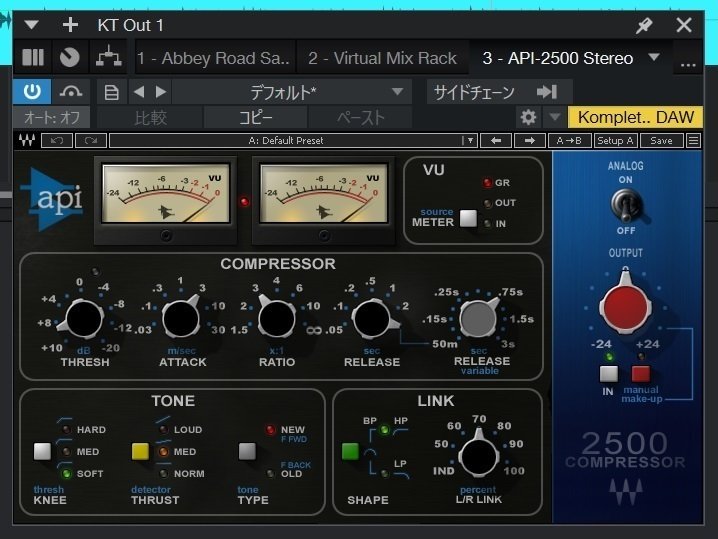Toggle the red manual make-up button
This screenshot has height=539, width=718.
[x=641, y=374]
